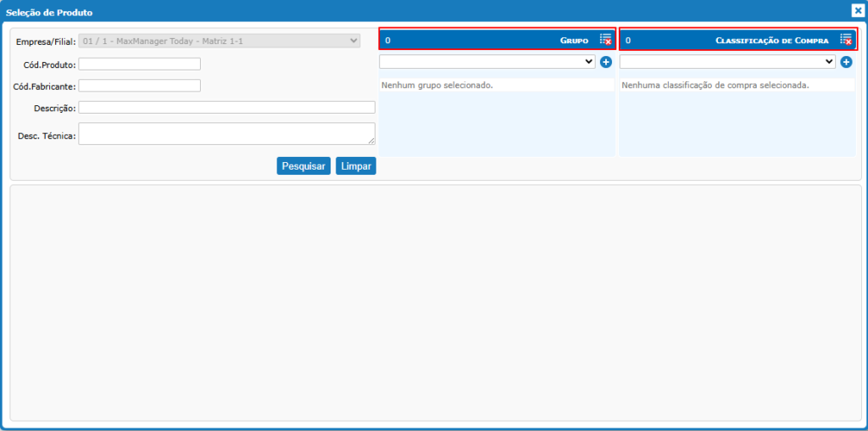Expand the Classificação de Compra dropdown
The height and width of the screenshot is (431, 868).
[x=727, y=62]
